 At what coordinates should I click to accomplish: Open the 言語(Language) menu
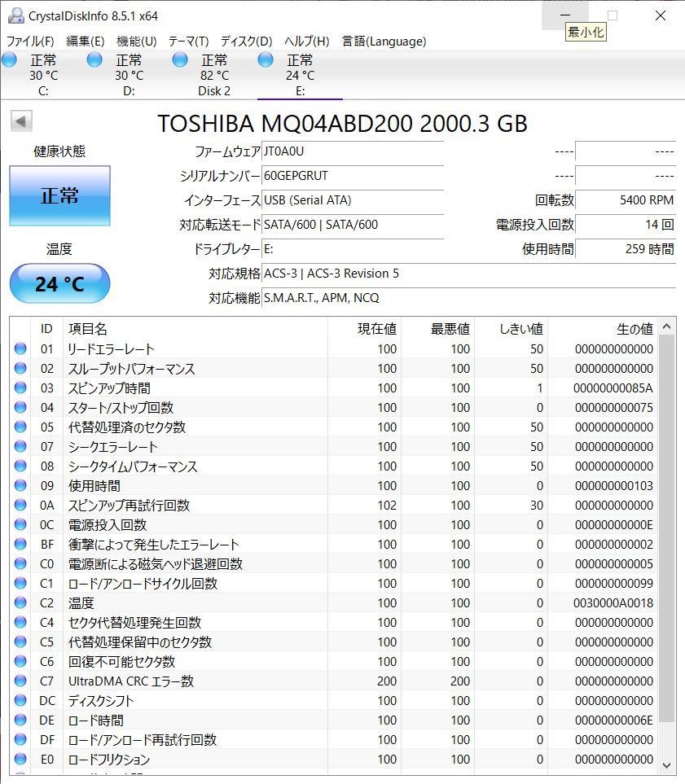[x=384, y=41]
